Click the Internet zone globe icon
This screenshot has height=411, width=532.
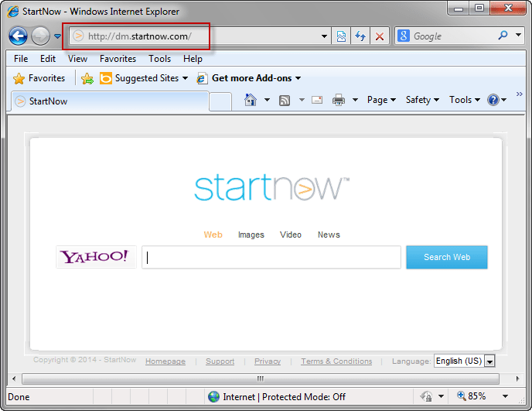(x=213, y=396)
